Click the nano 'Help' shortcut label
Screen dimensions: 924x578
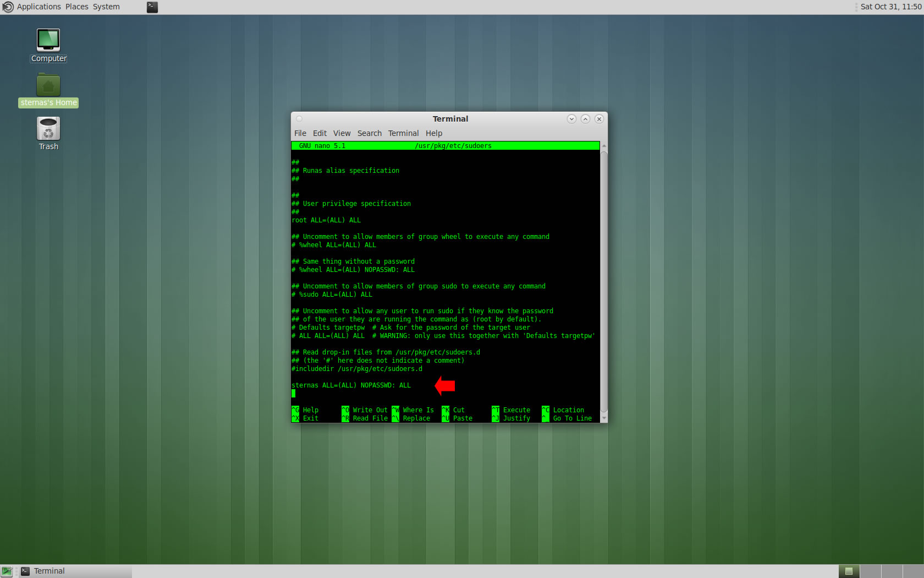(x=310, y=410)
